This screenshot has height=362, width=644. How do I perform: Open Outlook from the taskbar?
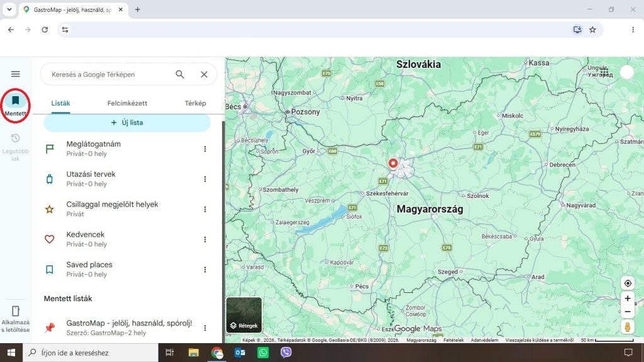pos(240,353)
